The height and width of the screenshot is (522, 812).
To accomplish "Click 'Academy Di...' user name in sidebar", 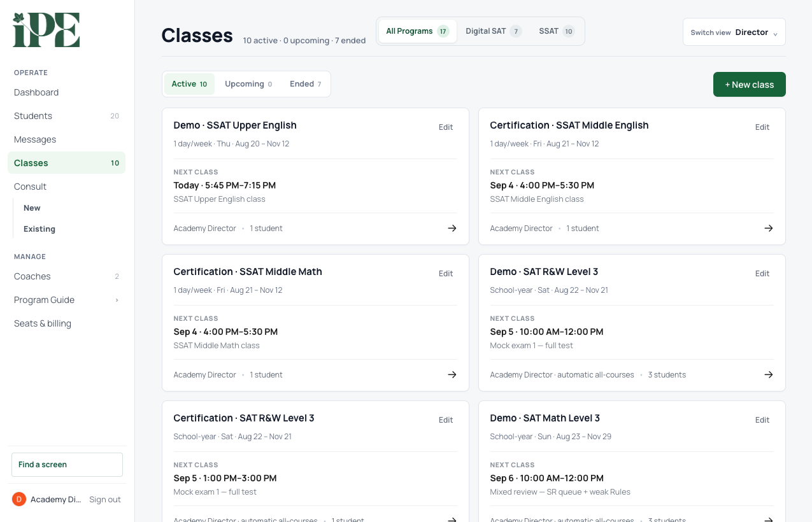I will 56,500.
